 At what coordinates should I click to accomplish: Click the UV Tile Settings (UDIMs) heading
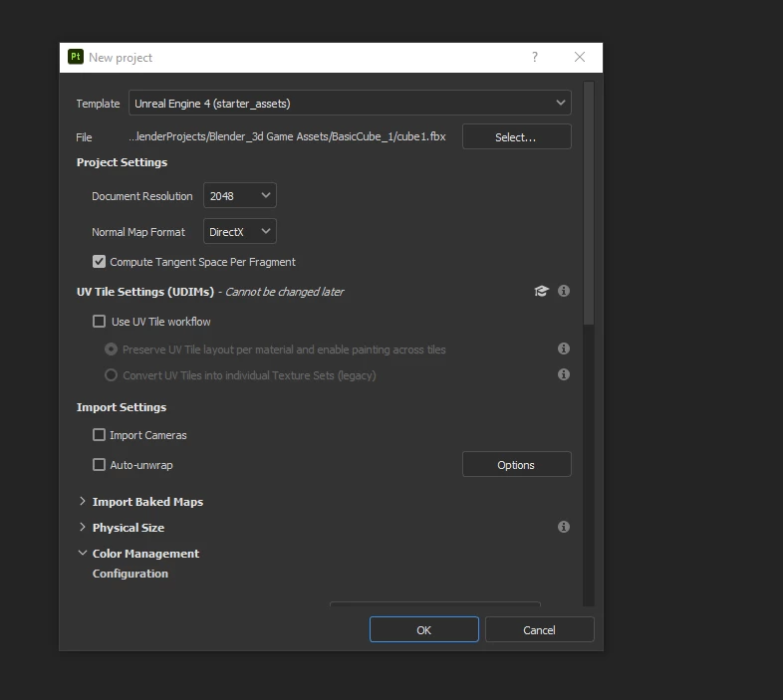(145, 292)
